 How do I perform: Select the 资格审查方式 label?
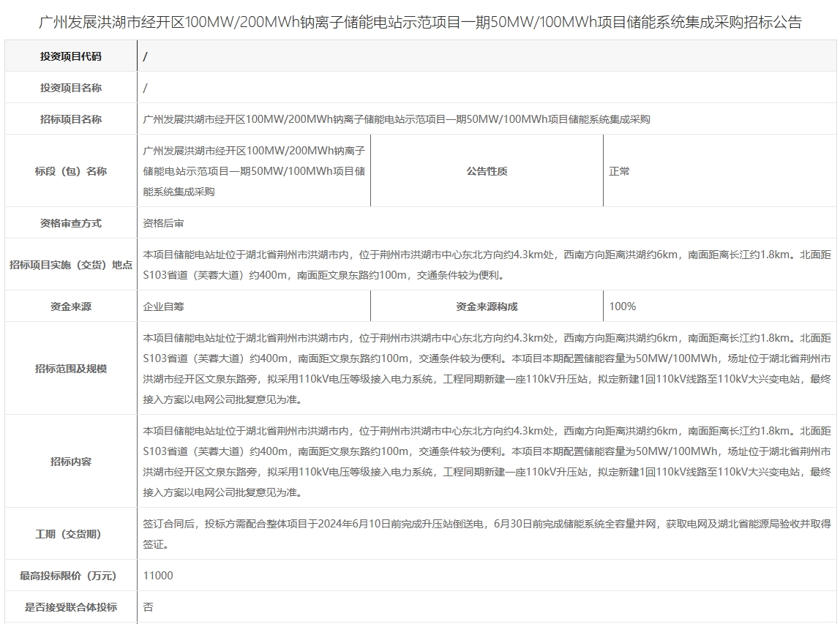click(71, 223)
